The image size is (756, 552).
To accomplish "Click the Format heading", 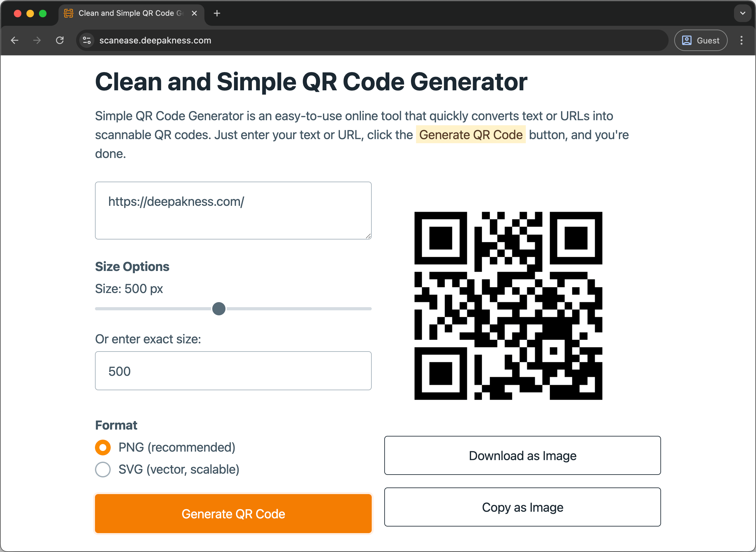I will pos(116,425).
